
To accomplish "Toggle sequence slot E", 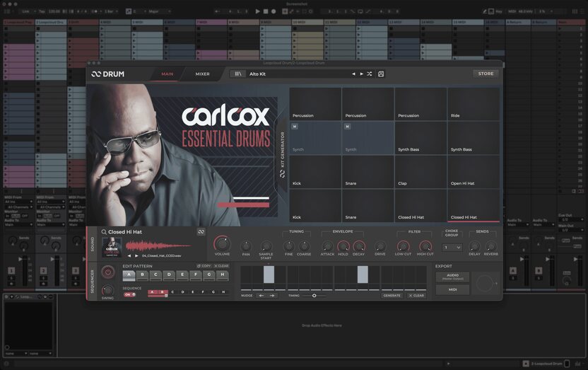I will 193,292.
